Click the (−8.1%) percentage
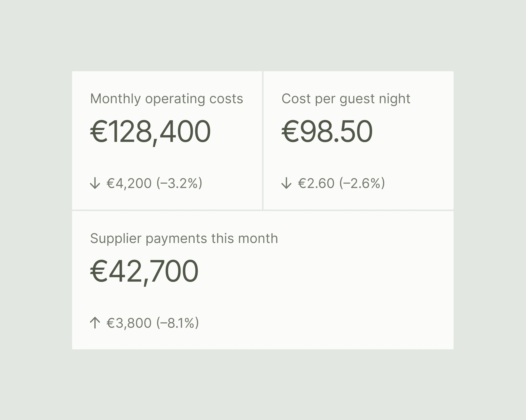Image resolution: width=526 pixels, height=420 pixels. pos(178,323)
